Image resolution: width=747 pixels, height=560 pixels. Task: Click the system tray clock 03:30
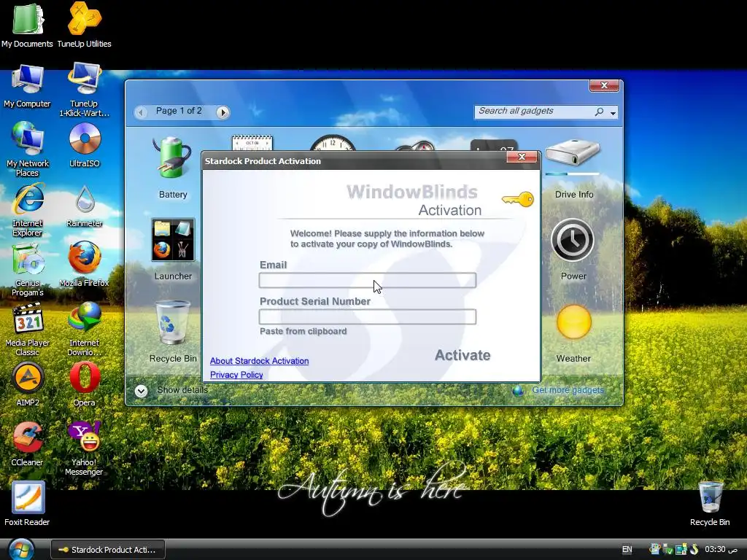click(721, 550)
